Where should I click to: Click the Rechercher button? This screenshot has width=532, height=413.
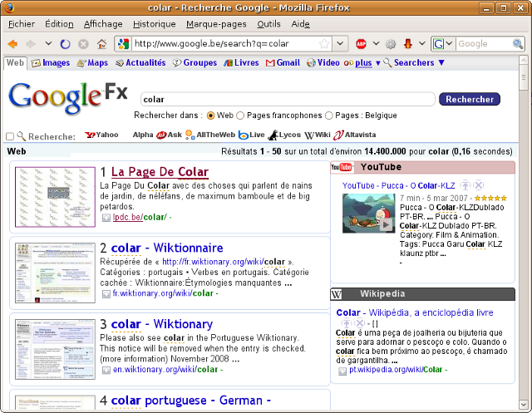(x=470, y=99)
